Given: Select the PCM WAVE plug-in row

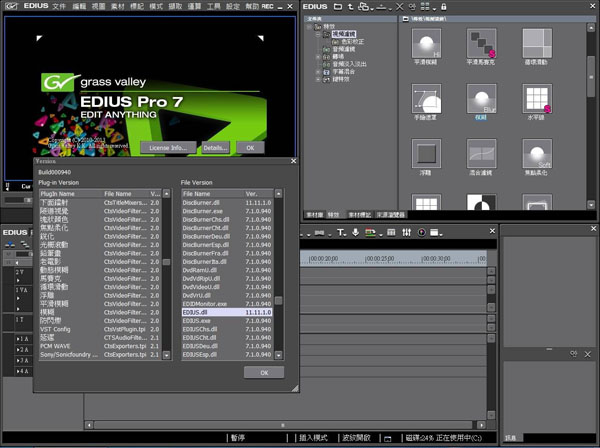Looking at the screenshot, I should pyautogui.click(x=100, y=346).
